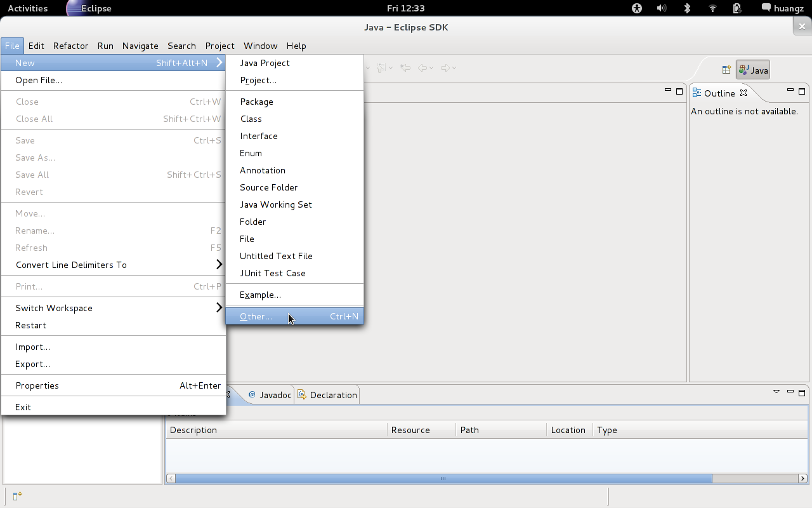812x508 pixels.
Task: Minimize the bottom Problems panel
Action: click(x=790, y=392)
